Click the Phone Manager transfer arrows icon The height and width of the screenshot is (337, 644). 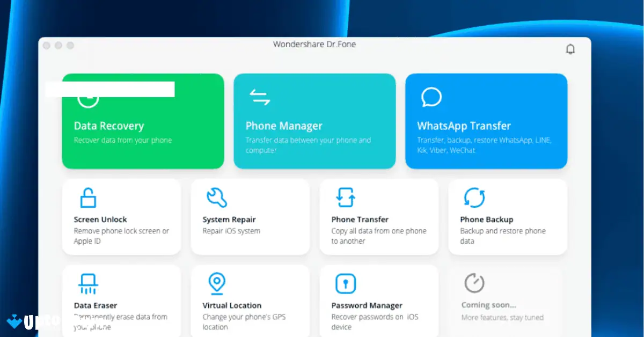click(x=260, y=96)
